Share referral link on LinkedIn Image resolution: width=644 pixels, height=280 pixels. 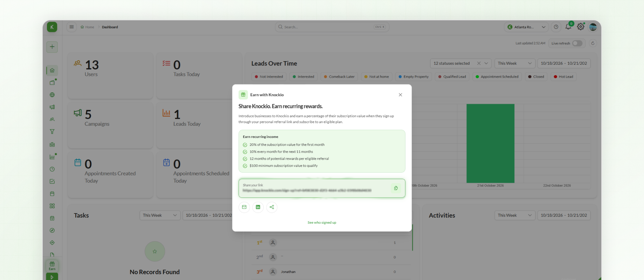pyautogui.click(x=258, y=207)
